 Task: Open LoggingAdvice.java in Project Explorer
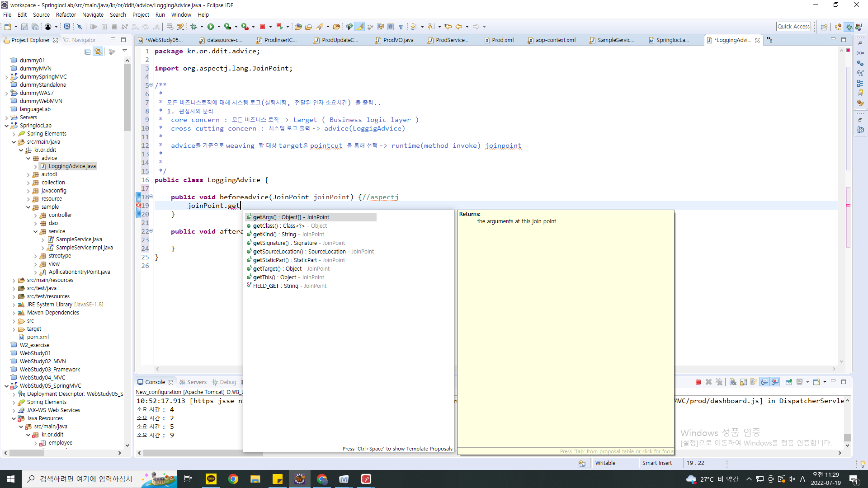(72, 166)
